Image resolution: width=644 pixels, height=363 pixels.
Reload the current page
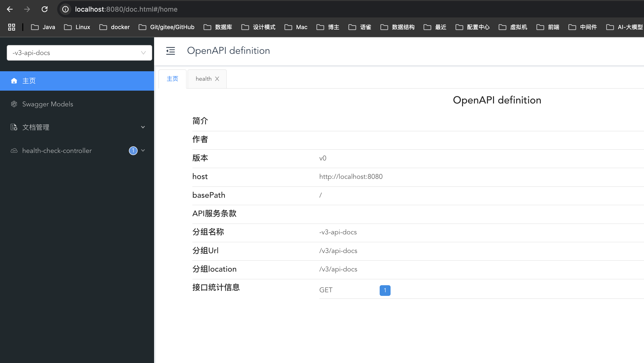45,9
